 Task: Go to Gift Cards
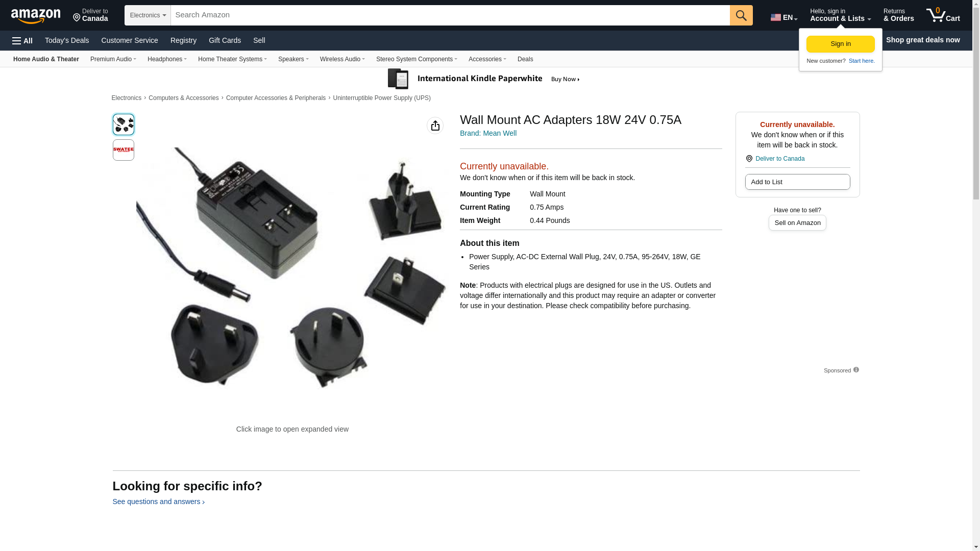[x=225, y=40]
